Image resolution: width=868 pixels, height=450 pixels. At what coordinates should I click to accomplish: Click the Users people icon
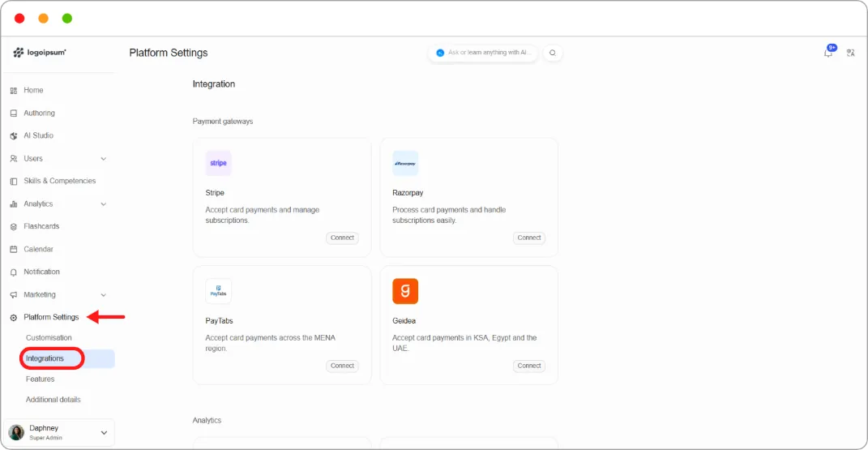(14, 158)
